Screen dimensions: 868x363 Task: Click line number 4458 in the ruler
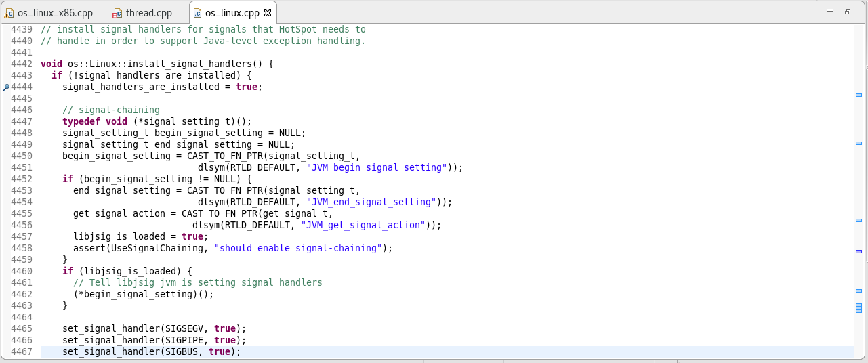tap(22, 249)
